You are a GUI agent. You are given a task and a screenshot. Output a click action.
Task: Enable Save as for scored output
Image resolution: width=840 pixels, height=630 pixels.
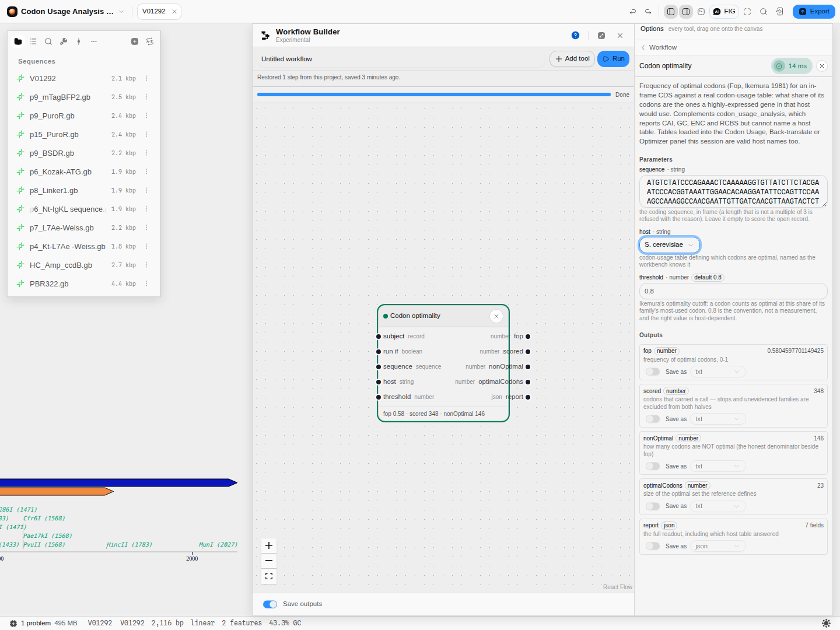[x=653, y=419]
